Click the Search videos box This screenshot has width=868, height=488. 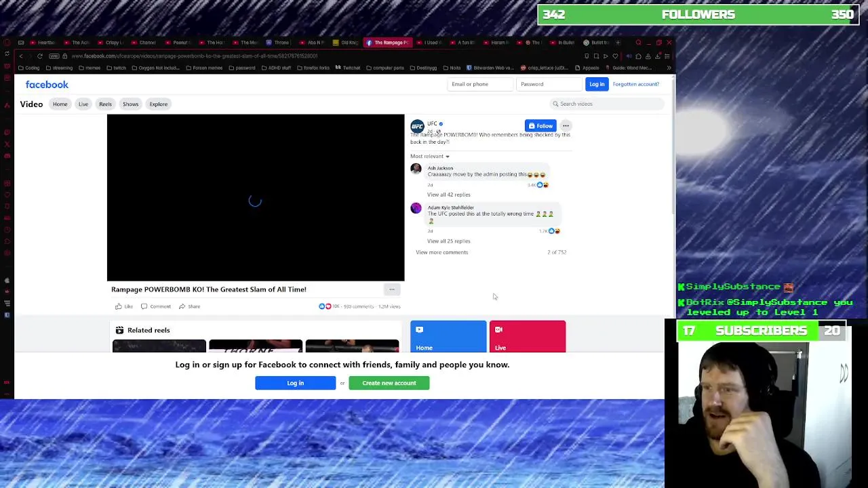[607, 104]
